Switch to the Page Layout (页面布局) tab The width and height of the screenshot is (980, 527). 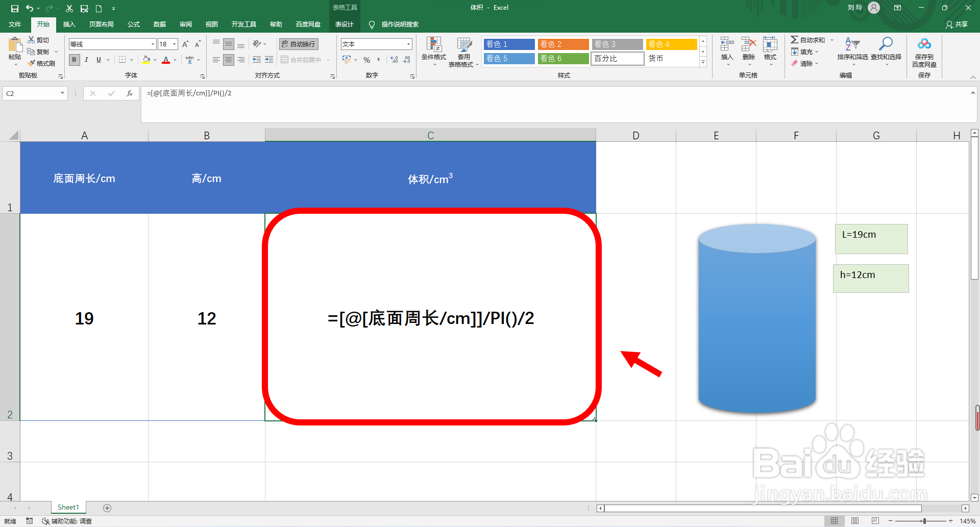[101, 24]
